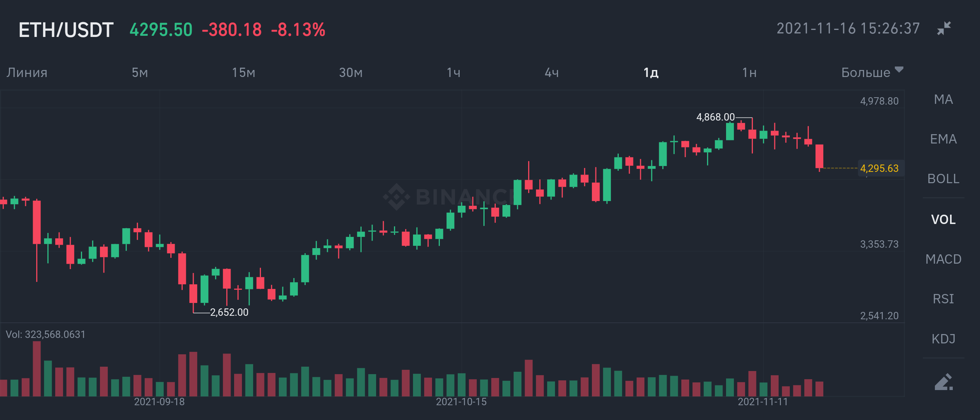Select the 1д daily interval

click(651, 72)
